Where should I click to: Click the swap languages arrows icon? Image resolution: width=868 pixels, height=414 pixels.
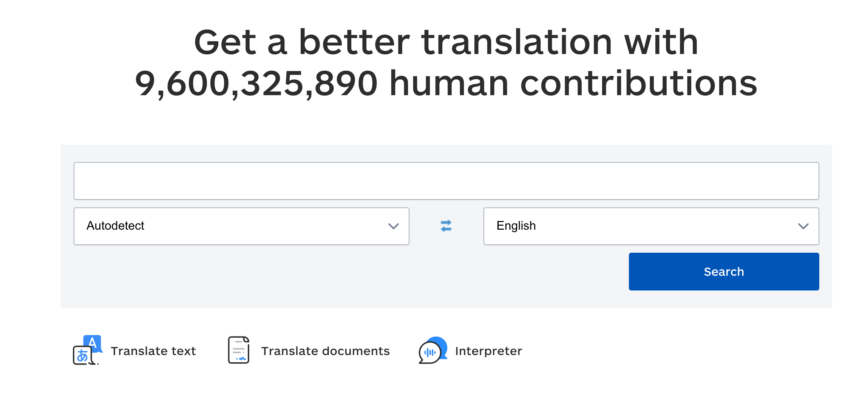(x=446, y=226)
